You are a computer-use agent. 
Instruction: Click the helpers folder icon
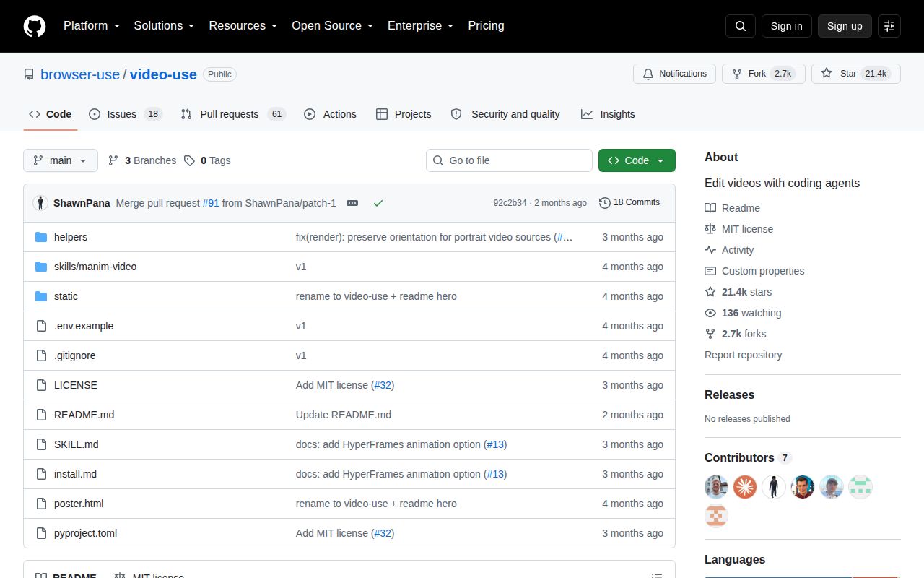point(41,237)
